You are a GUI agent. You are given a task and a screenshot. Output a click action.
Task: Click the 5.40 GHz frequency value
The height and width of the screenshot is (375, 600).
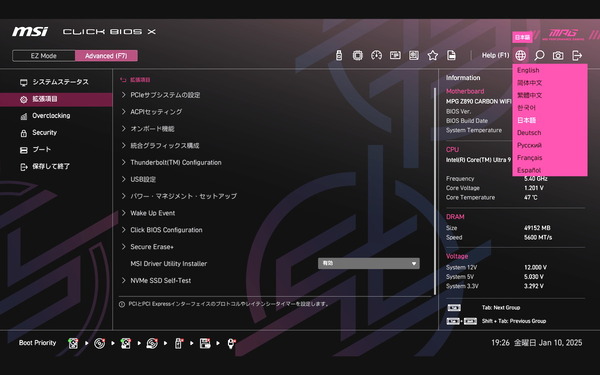click(536, 179)
